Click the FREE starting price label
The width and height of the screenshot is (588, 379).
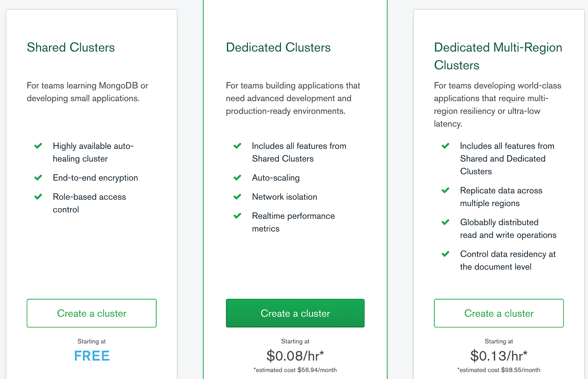tap(92, 356)
